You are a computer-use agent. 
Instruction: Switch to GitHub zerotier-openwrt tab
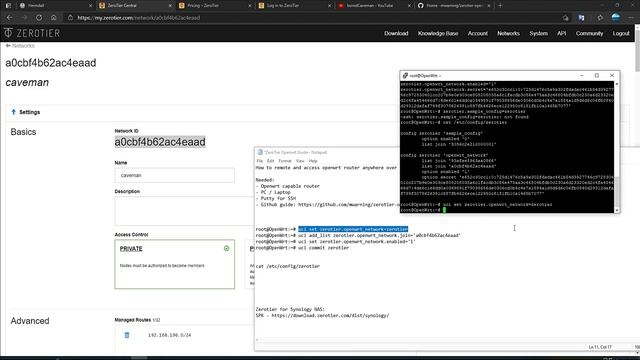(453, 6)
